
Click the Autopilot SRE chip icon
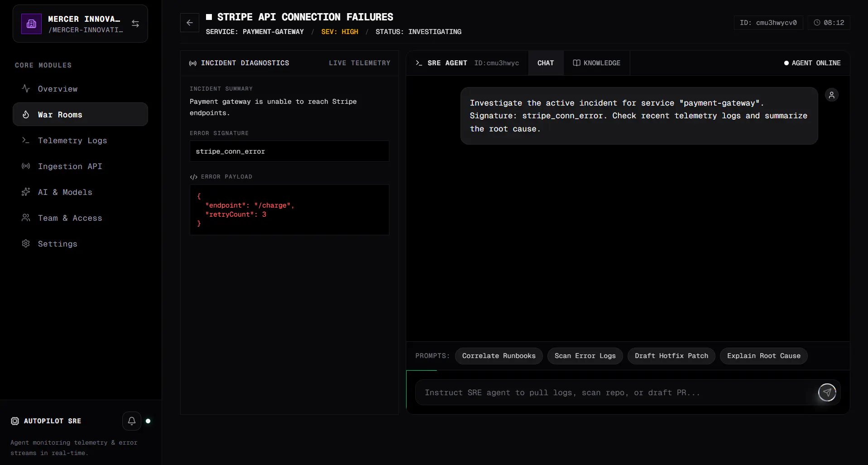(15, 421)
